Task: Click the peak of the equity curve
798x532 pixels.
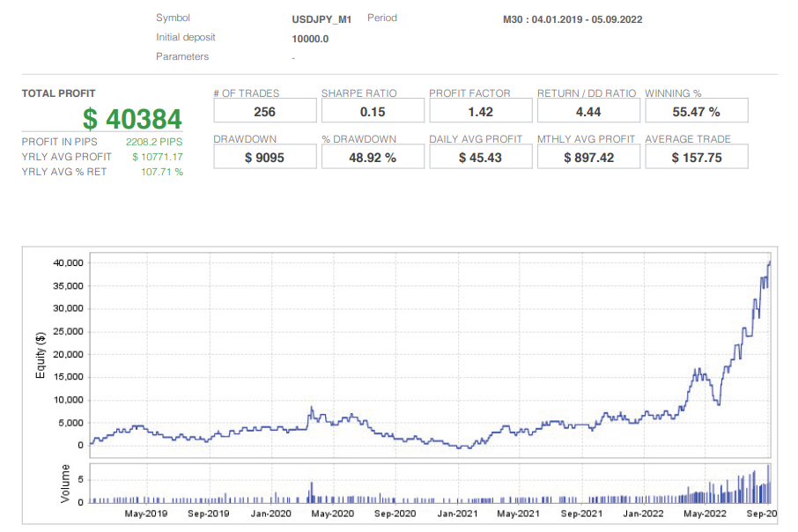Action: click(x=770, y=262)
